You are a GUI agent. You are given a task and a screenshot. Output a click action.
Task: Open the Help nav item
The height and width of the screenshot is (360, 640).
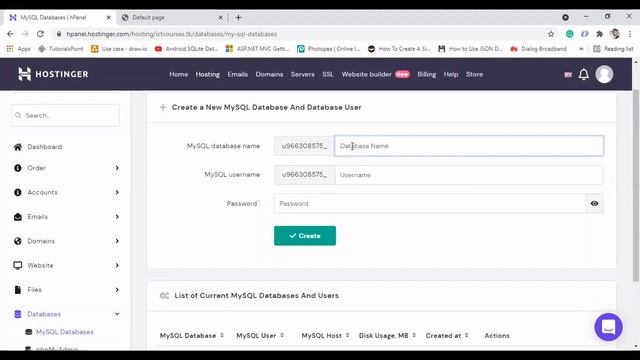click(x=451, y=74)
